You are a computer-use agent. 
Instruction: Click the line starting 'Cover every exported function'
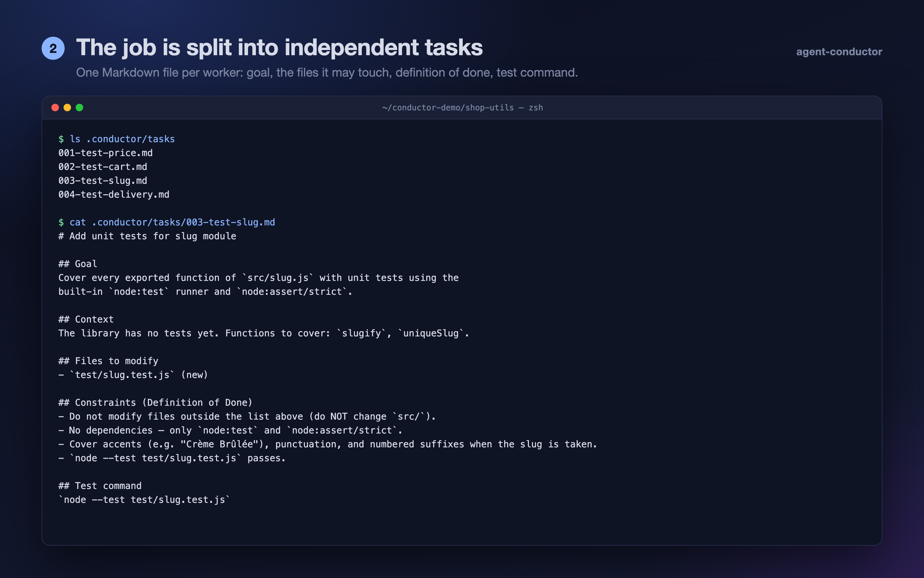coord(258,278)
